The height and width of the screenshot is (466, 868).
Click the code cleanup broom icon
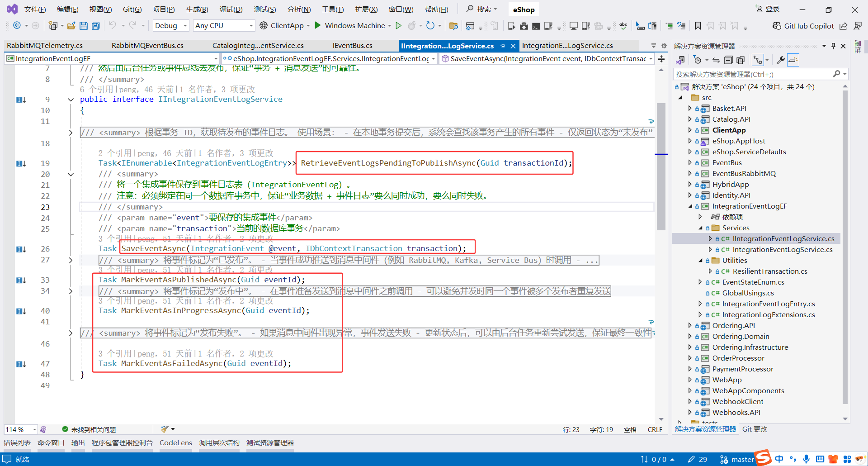pos(165,429)
